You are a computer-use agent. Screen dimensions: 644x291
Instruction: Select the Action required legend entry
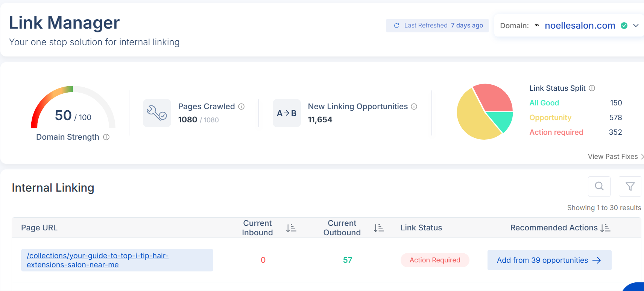pos(556,132)
